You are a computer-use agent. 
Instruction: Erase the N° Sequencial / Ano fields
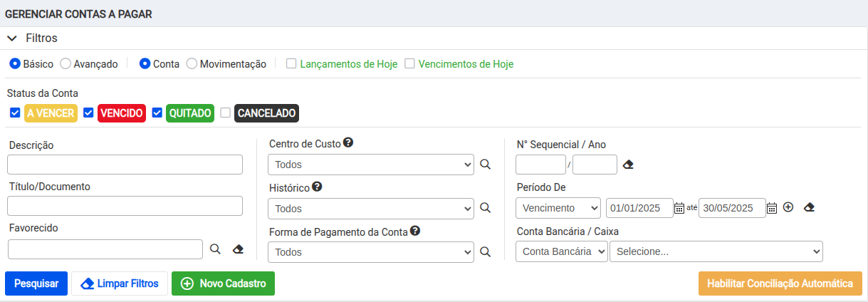click(628, 165)
